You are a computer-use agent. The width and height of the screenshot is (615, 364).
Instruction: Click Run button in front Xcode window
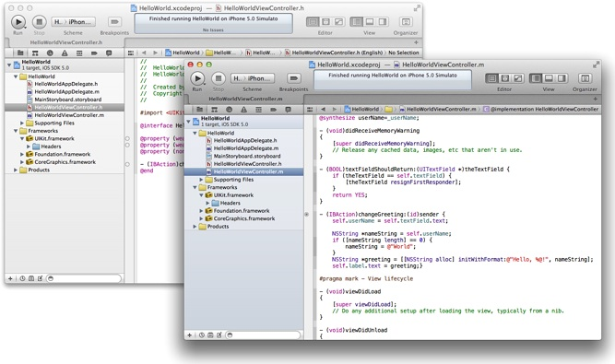pos(197,78)
